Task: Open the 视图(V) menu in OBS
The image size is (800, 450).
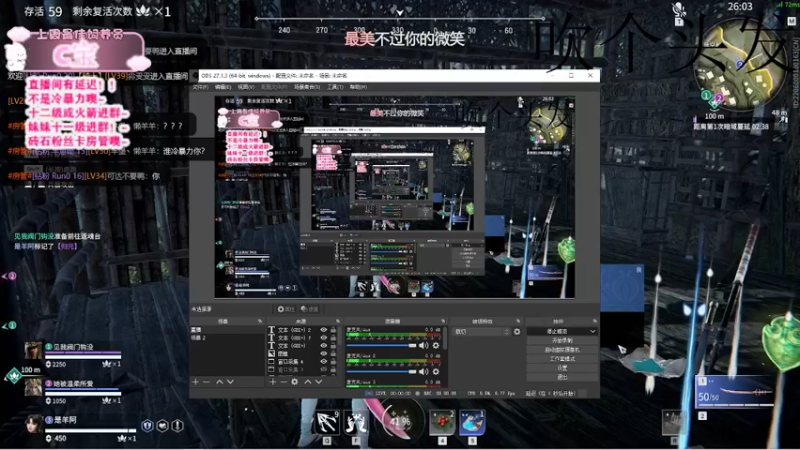Action: point(246,87)
